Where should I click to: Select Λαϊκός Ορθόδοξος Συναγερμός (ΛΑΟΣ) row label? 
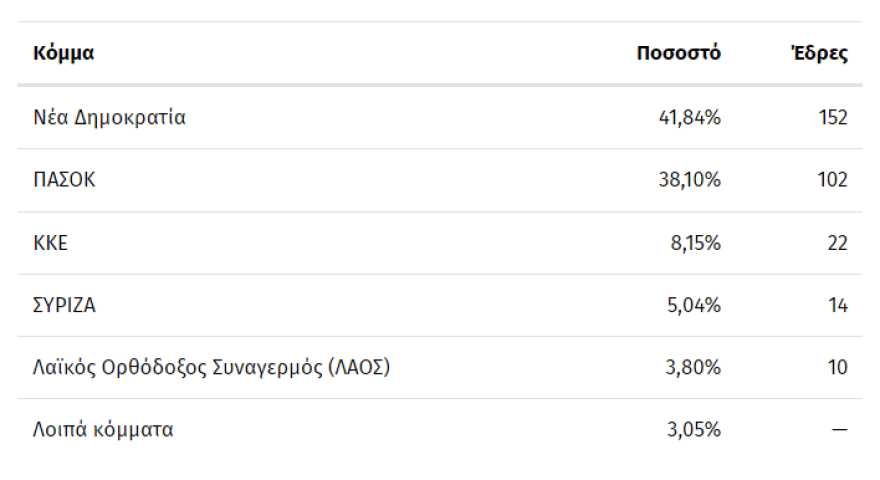pyautogui.click(x=211, y=367)
